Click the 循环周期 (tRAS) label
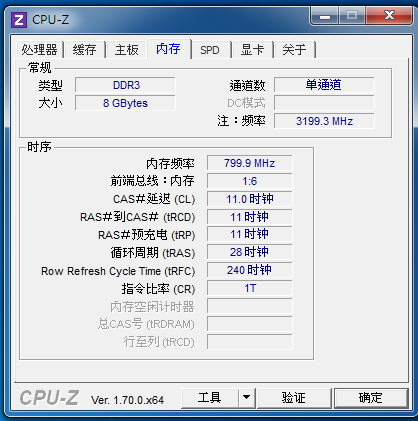The width and height of the screenshot is (418, 421). pos(153,253)
